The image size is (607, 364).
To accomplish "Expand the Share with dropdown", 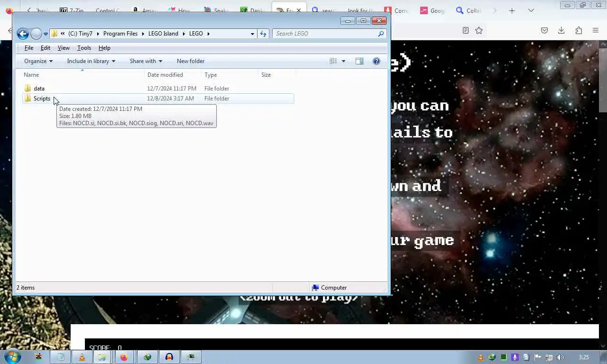I will tap(146, 61).
